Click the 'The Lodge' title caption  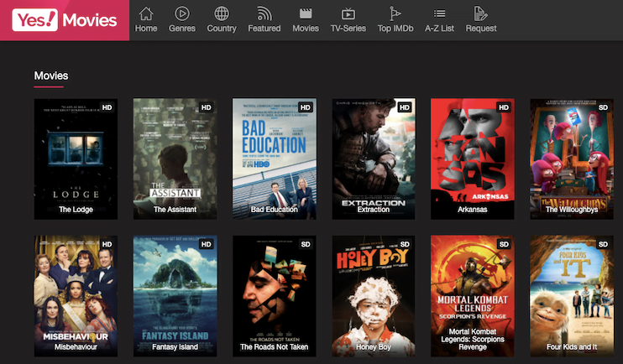[x=76, y=210]
